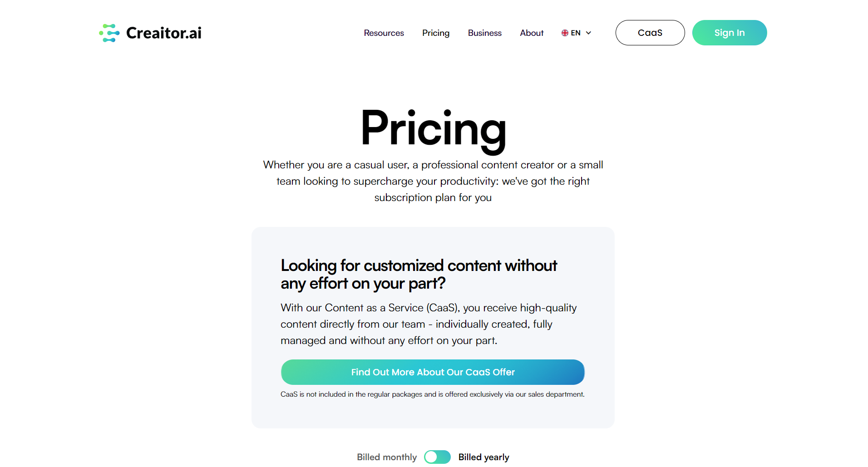Click the green Sign In button
The width and height of the screenshot is (868, 467).
tap(729, 33)
